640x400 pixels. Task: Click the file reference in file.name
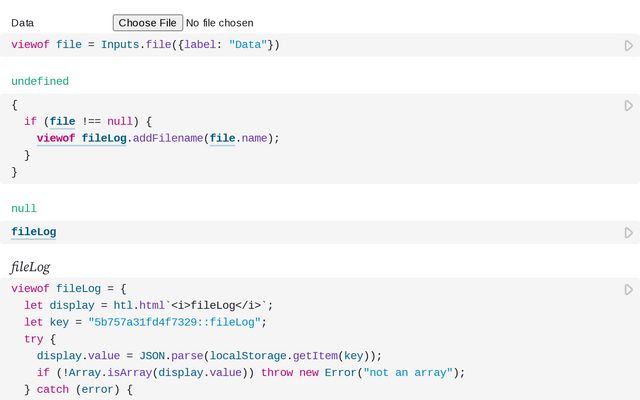point(222,138)
